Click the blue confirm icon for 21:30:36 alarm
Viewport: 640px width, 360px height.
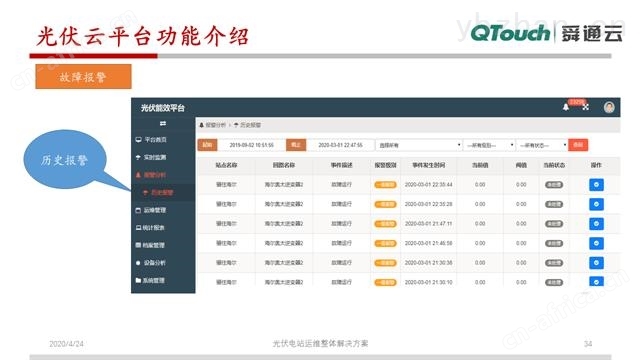tap(596, 263)
